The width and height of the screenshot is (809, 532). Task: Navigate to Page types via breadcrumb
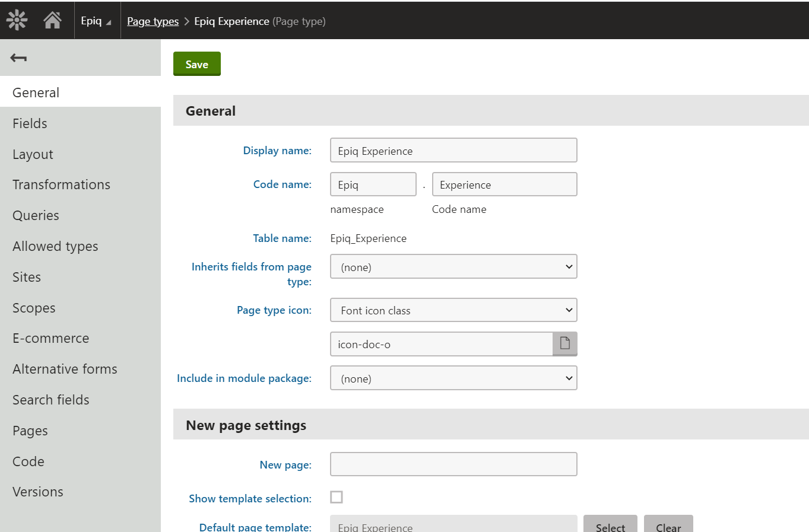click(153, 21)
